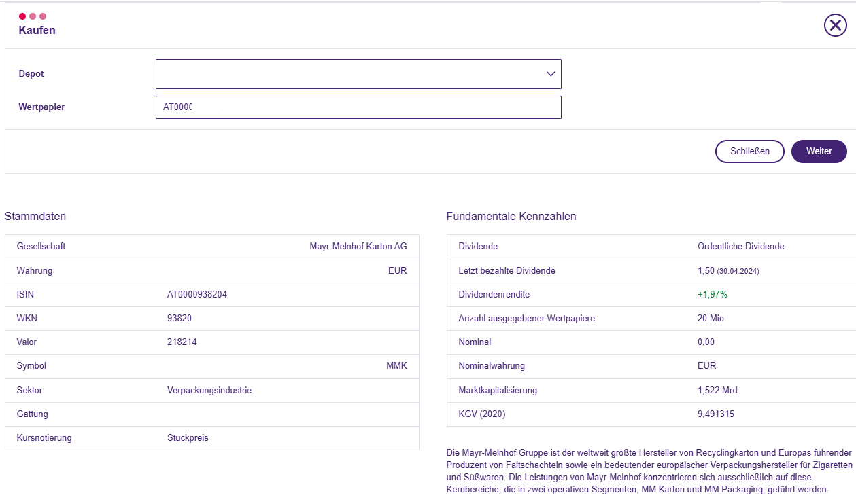Viewport: 856px width, 504px height.
Task: Click the Marktkapitalisierung label
Action: coord(498,391)
